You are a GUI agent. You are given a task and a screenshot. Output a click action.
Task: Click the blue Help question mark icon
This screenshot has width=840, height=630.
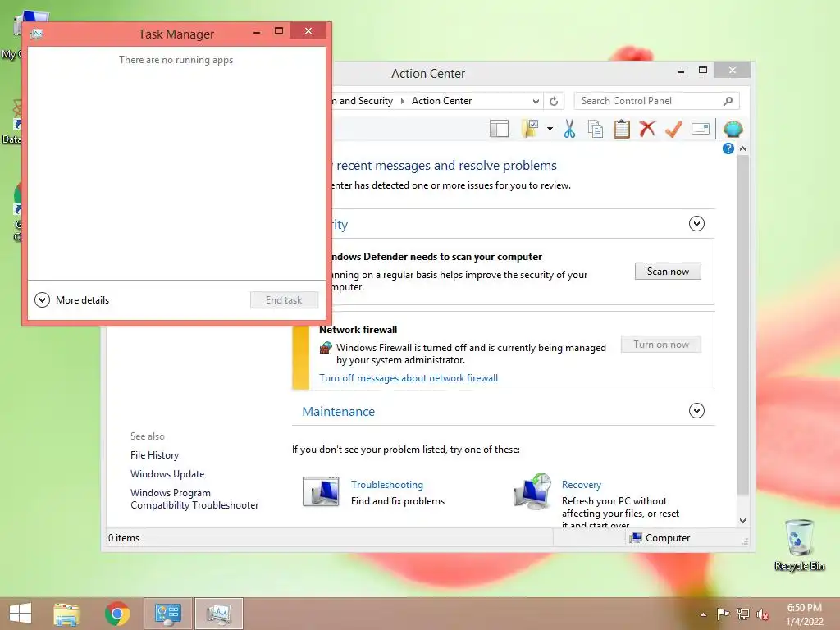point(728,148)
